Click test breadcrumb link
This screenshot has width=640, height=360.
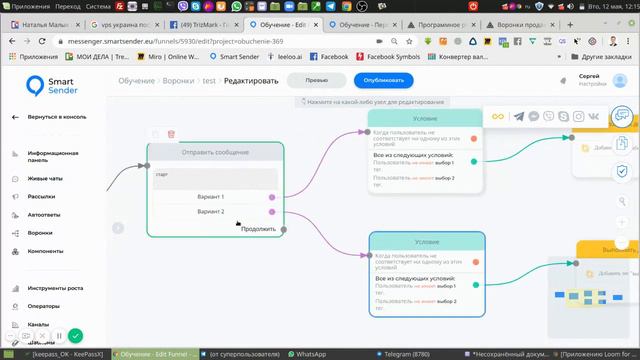click(209, 81)
